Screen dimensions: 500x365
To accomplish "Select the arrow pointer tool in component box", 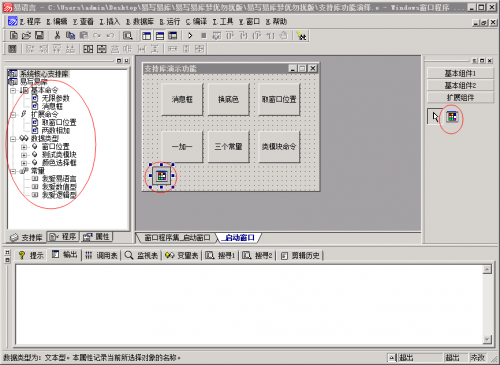I will tap(435, 117).
